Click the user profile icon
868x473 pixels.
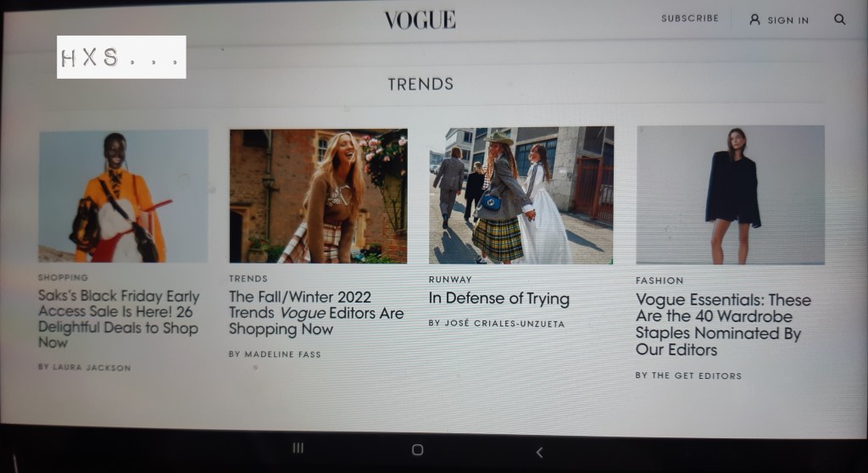click(754, 19)
